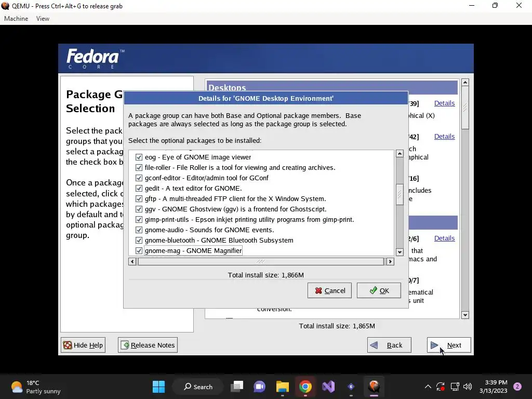This screenshot has width=532, height=399.
Task: Click the left arrow icon on Back
Action: coord(374,345)
